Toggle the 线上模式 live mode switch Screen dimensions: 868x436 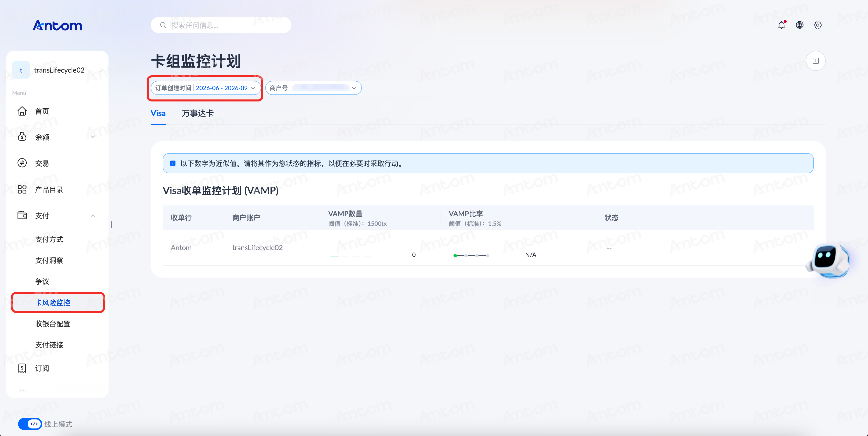pyautogui.click(x=30, y=424)
